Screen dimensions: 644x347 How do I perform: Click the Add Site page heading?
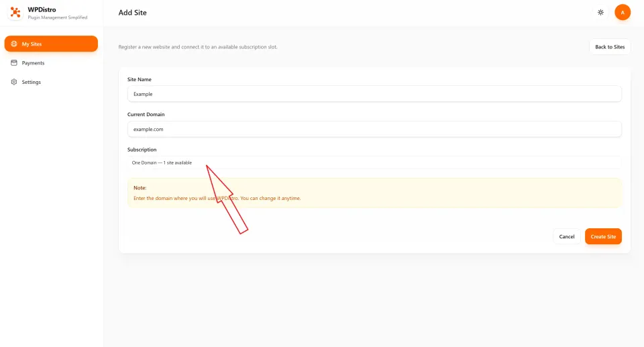coord(132,13)
